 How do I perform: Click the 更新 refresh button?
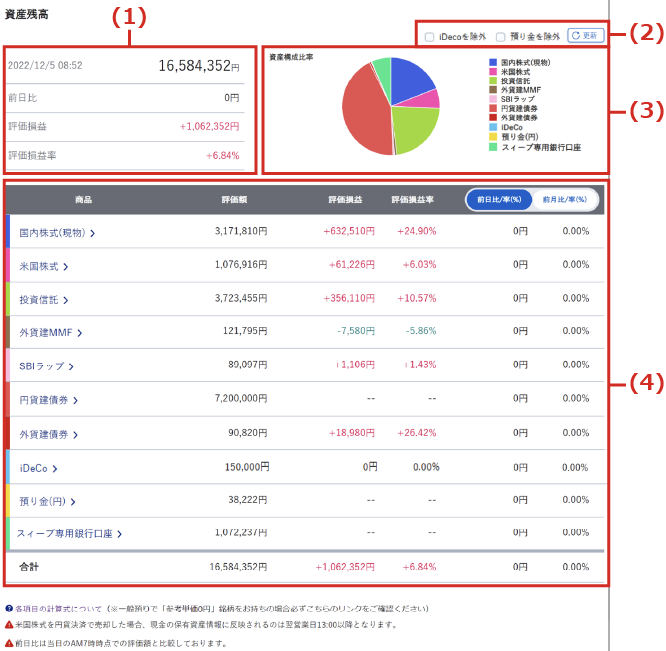pos(585,36)
